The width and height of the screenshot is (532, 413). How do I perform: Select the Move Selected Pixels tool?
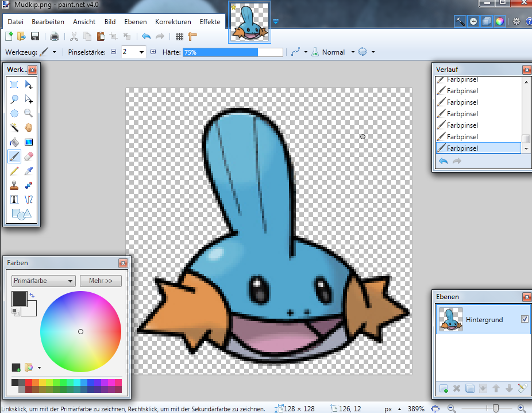(29, 85)
